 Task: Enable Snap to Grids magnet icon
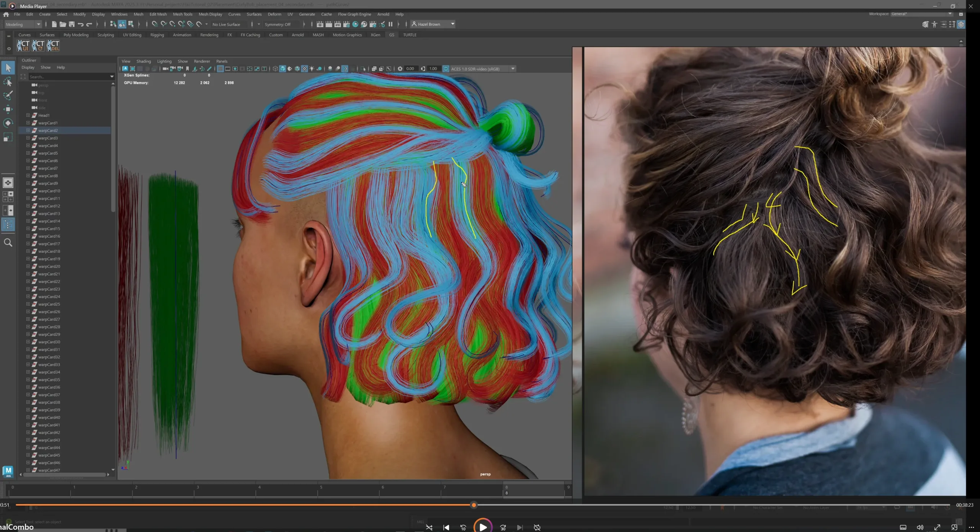click(154, 24)
